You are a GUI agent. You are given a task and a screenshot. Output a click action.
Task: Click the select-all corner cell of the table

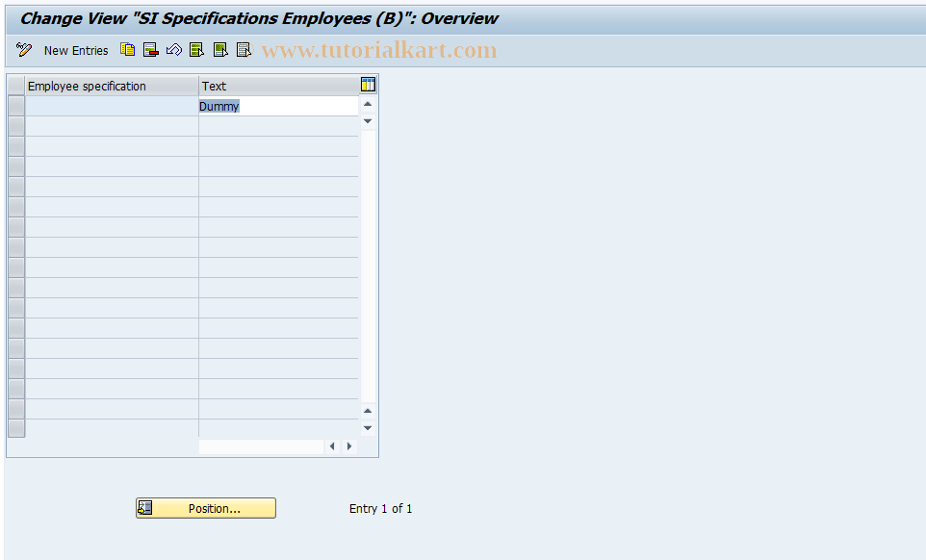tap(16, 87)
